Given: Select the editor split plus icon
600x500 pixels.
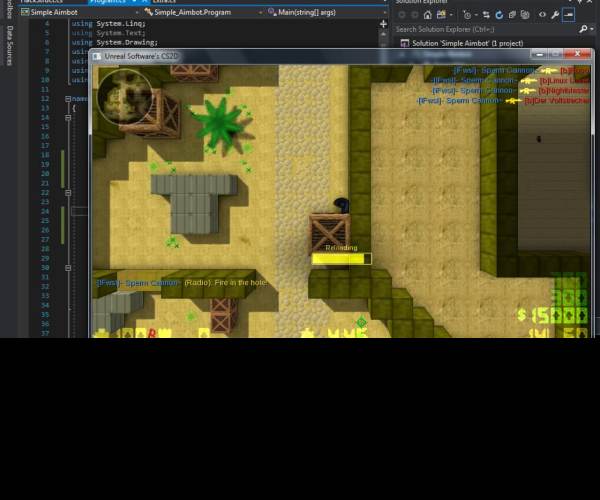Looking at the screenshot, I should pos(383,24).
